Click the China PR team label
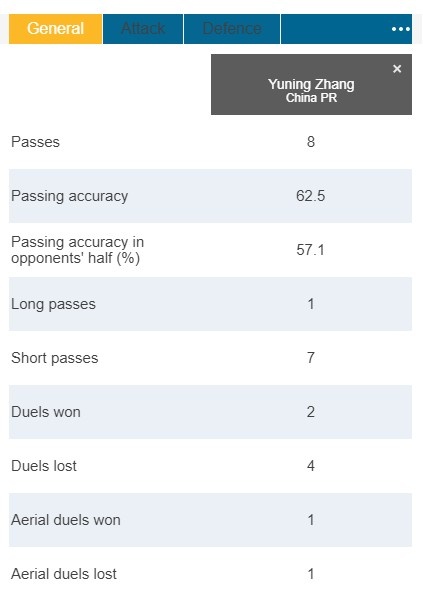The height and width of the screenshot is (612, 423). click(x=311, y=98)
